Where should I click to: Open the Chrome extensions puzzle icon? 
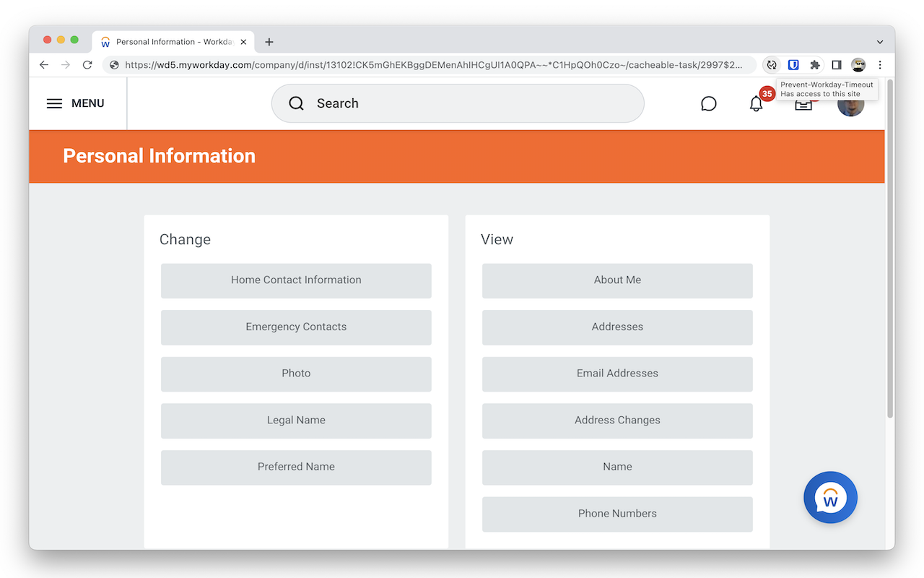coord(815,65)
